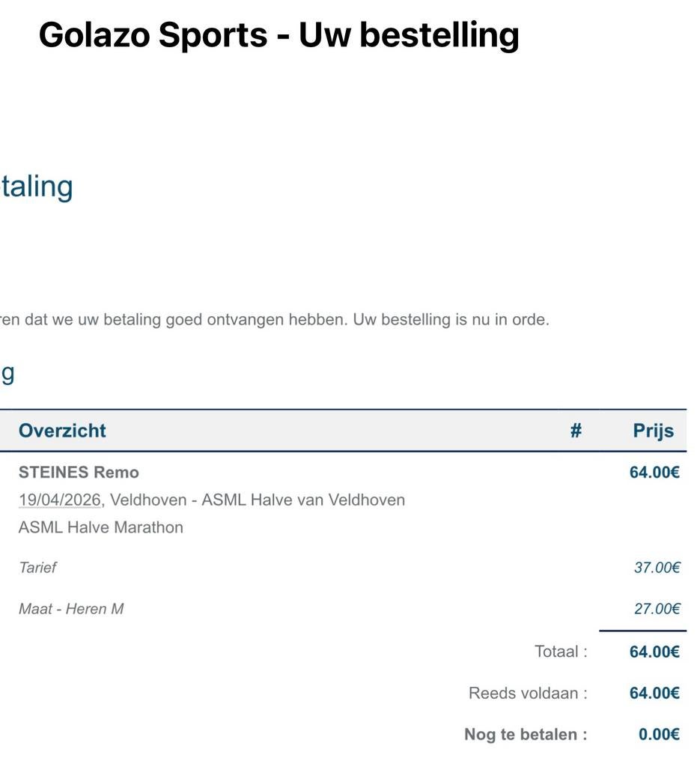Image resolution: width=700 pixels, height=767 pixels.
Task: Click the "Prijs" column header
Action: click(653, 431)
